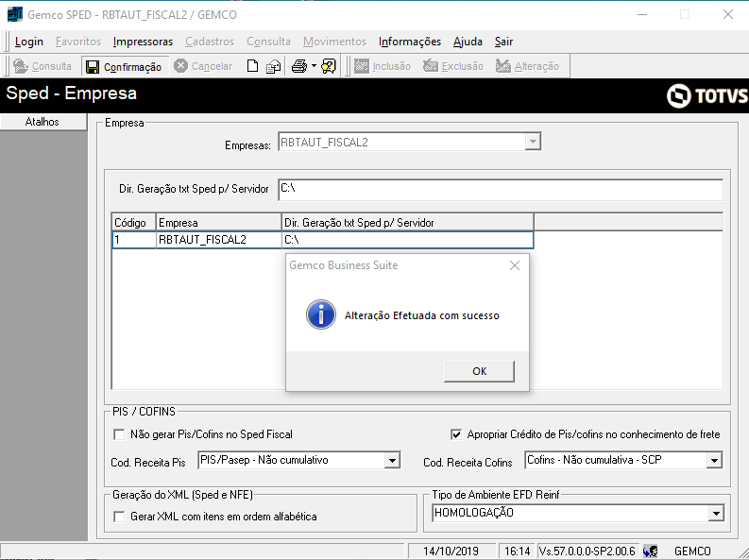Click OK in the success dialog
Screen dimensions: 749x560
click(479, 371)
